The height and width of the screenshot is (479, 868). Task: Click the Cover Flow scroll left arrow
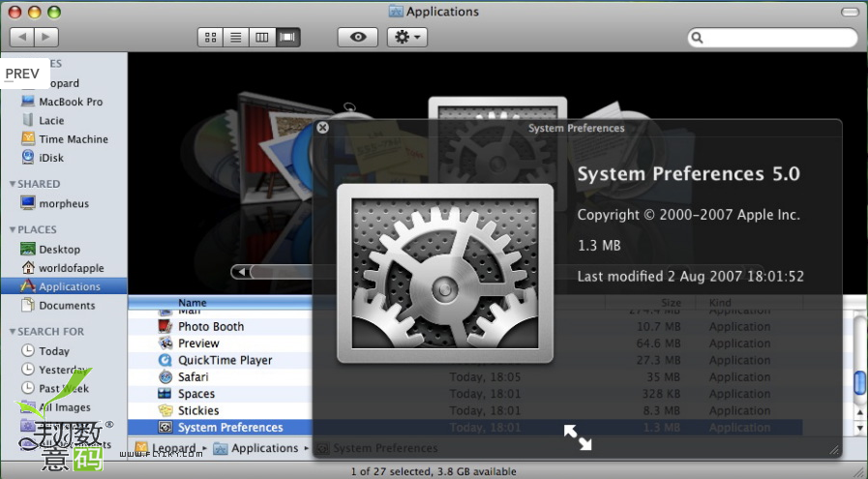[241, 271]
